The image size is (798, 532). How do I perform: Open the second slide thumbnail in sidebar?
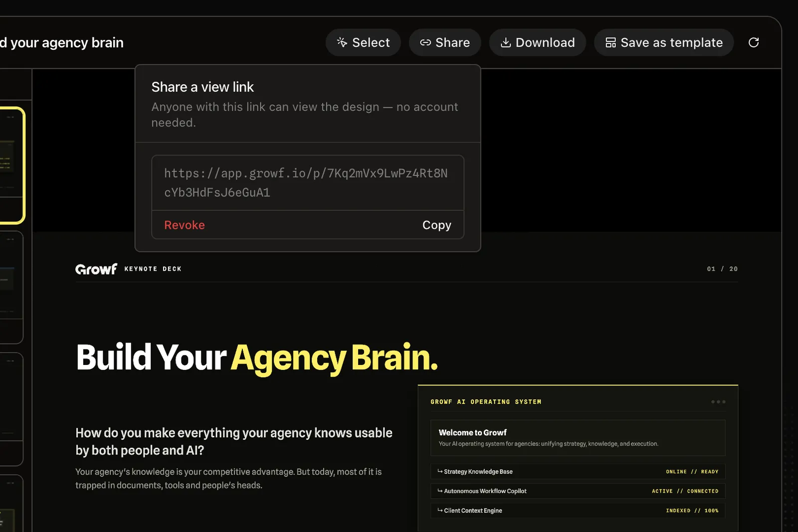click(11, 287)
